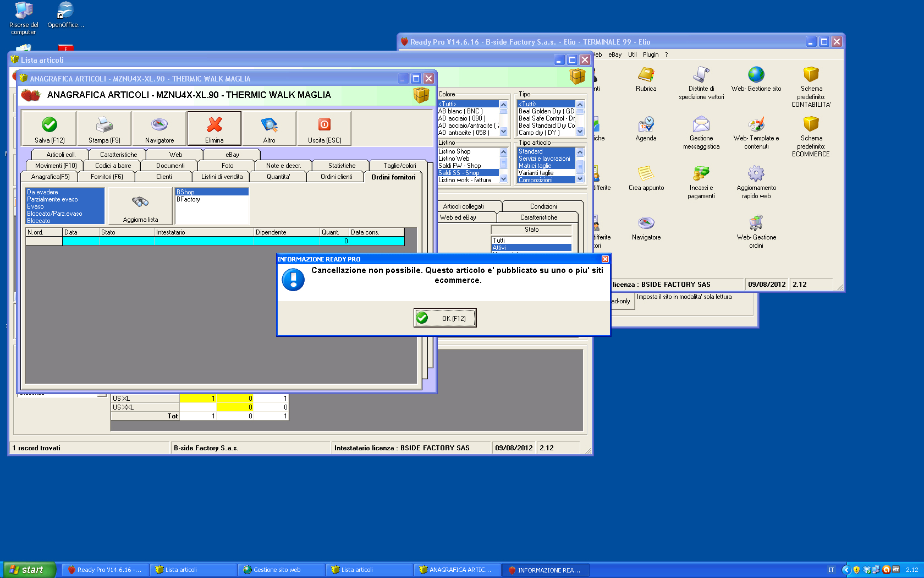Click the OK (F12) button in the dialog
924x578 pixels.
point(445,318)
